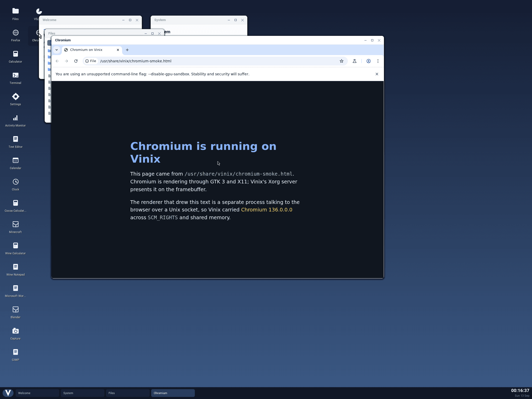Viewport: 532px width, 399px height.
Task: Expand the tab search dropdown arrow
Action: pos(57,50)
